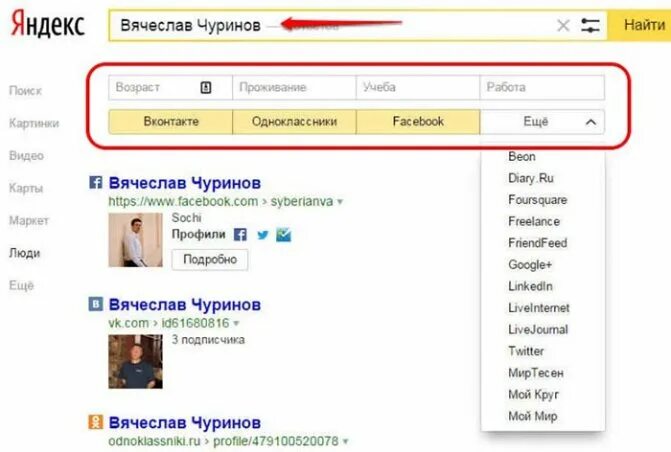Select Мой Мир in the networks list
Screen dimensions: 671x452
(532, 416)
